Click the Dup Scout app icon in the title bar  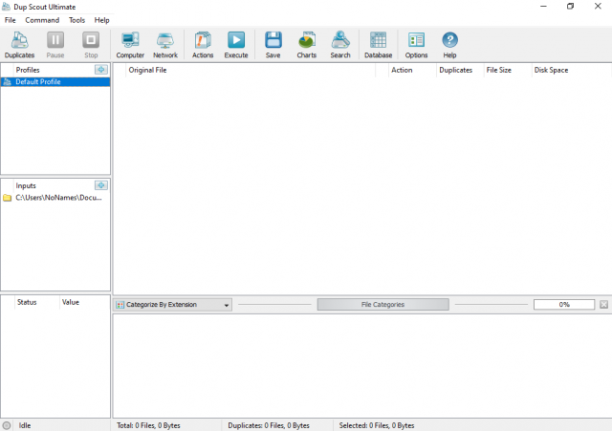point(6,7)
